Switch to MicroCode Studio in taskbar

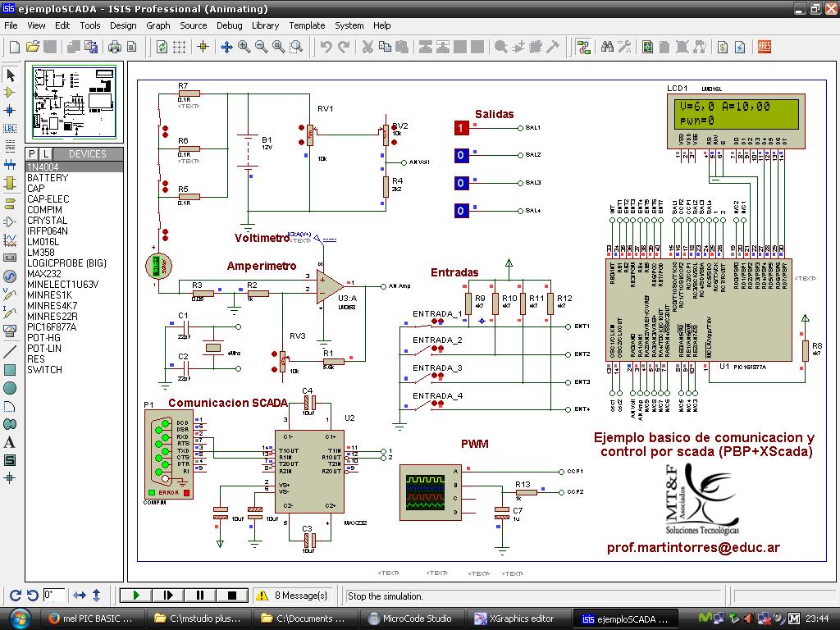tap(410, 619)
